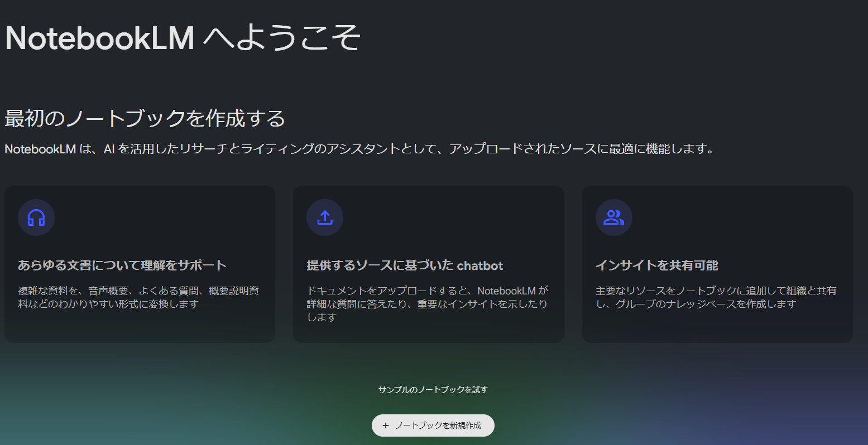The width and height of the screenshot is (868, 445).
Task: Click the headphones icon on the first card
Action: pos(36,217)
